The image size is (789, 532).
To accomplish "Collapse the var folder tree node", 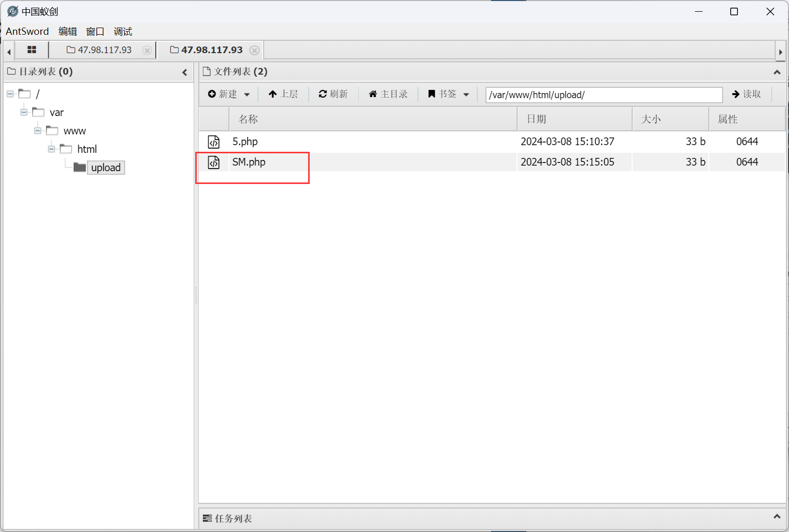I will (24, 112).
